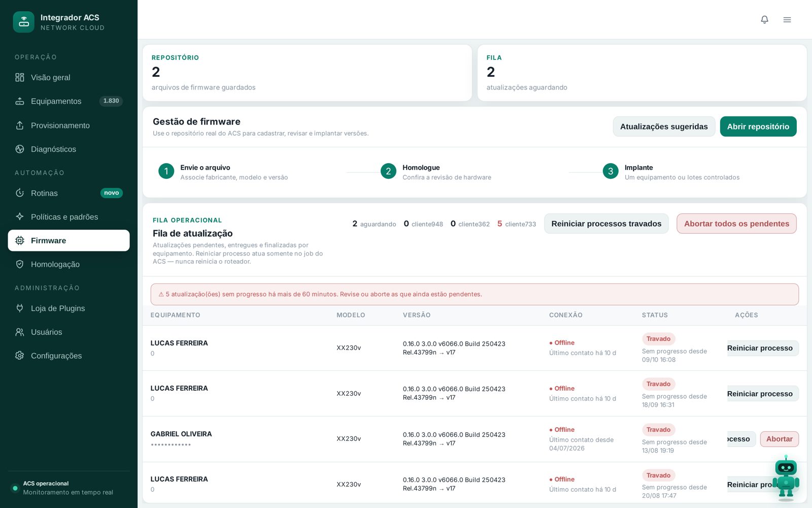Click GABRIEL OLIVEIRA equipment name
Viewport: 812px width, 508px height.
[x=181, y=434]
